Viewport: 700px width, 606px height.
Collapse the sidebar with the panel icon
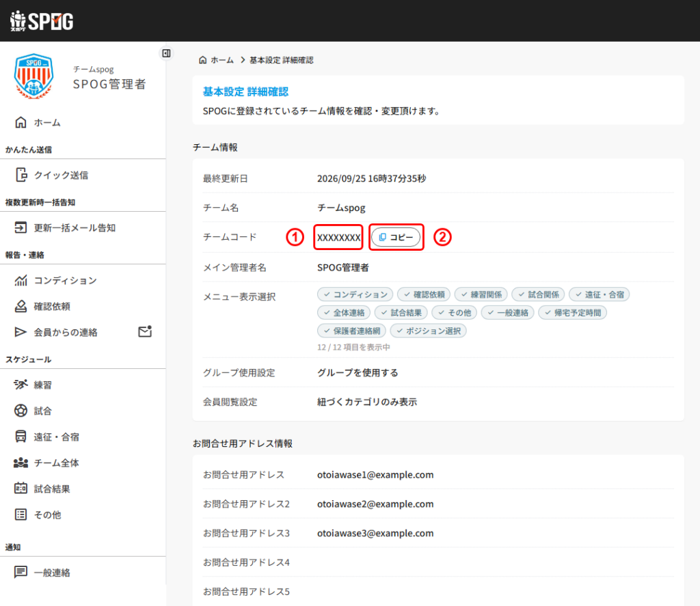click(x=167, y=53)
